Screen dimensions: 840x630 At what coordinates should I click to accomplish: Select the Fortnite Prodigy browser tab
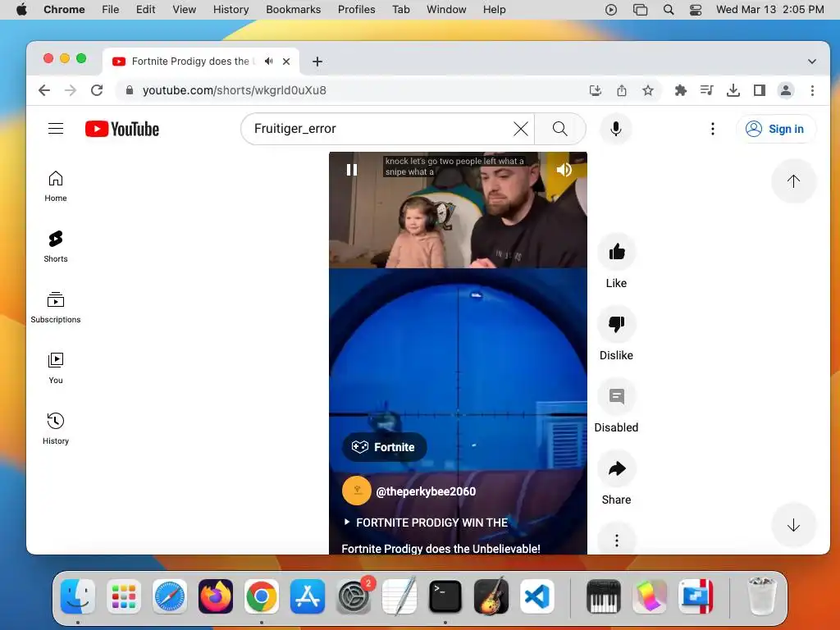(200, 61)
